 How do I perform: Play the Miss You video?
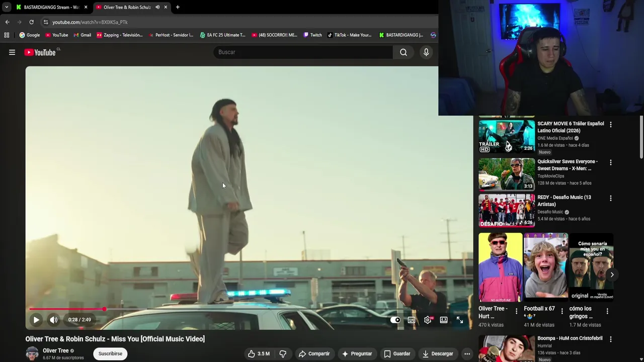pos(36,320)
